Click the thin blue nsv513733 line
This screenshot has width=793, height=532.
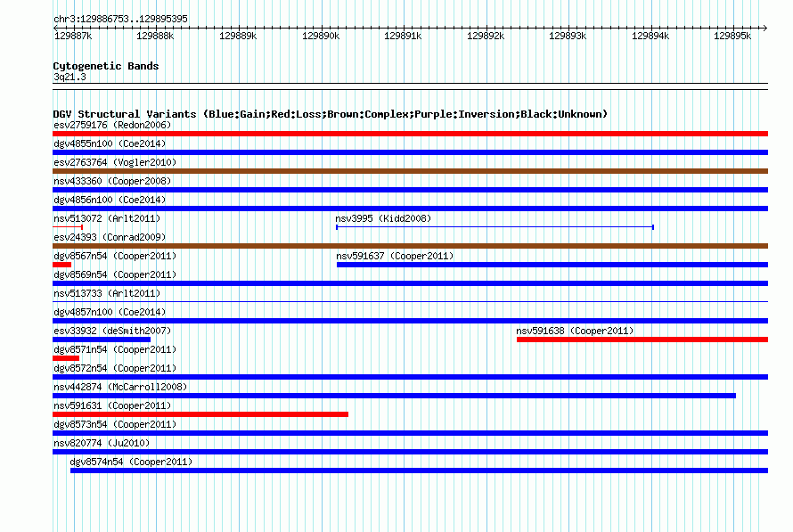click(410, 302)
